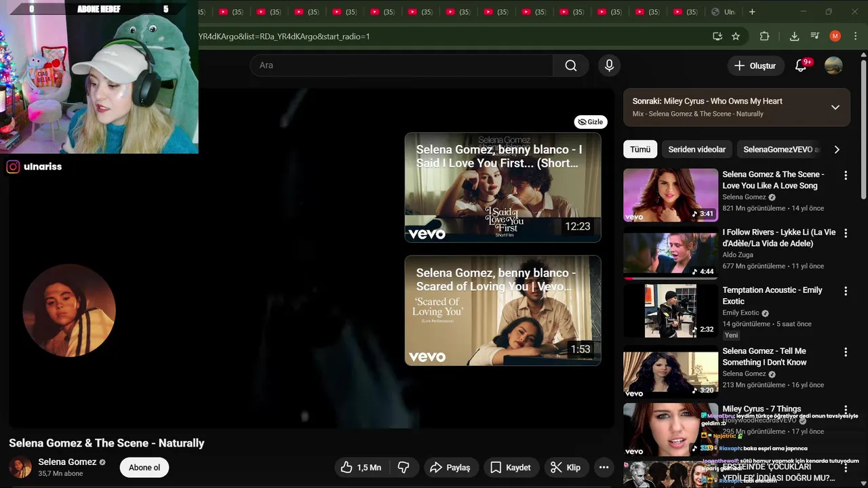
Task: Expand the Sonraki mix playlist panel
Action: (835, 107)
